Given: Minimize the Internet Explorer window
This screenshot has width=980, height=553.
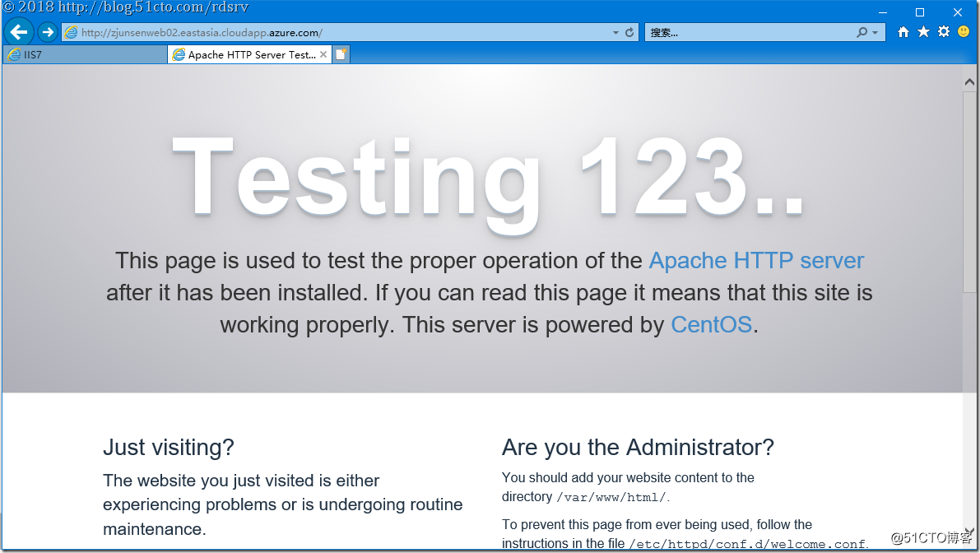Looking at the screenshot, I should point(883,12).
